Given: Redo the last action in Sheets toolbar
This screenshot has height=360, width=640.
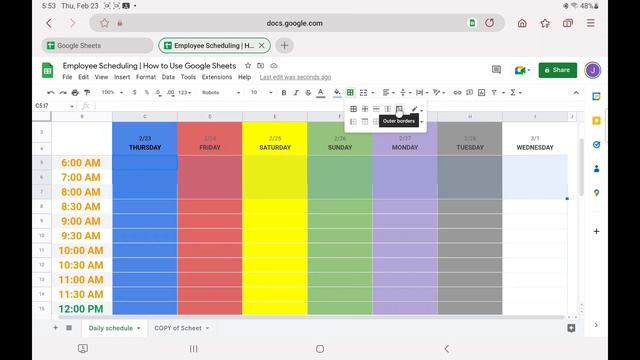Looking at the screenshot, I should point(63,93).
